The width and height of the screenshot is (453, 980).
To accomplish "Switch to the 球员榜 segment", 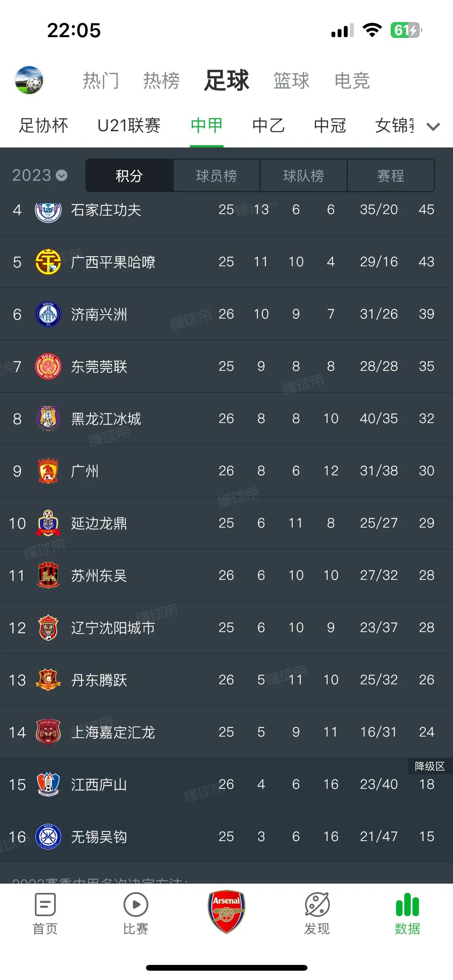I will 216,176.
